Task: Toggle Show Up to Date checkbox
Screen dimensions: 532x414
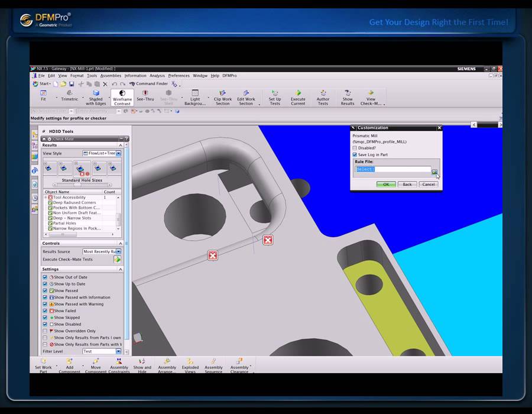Action: [45, 284]
